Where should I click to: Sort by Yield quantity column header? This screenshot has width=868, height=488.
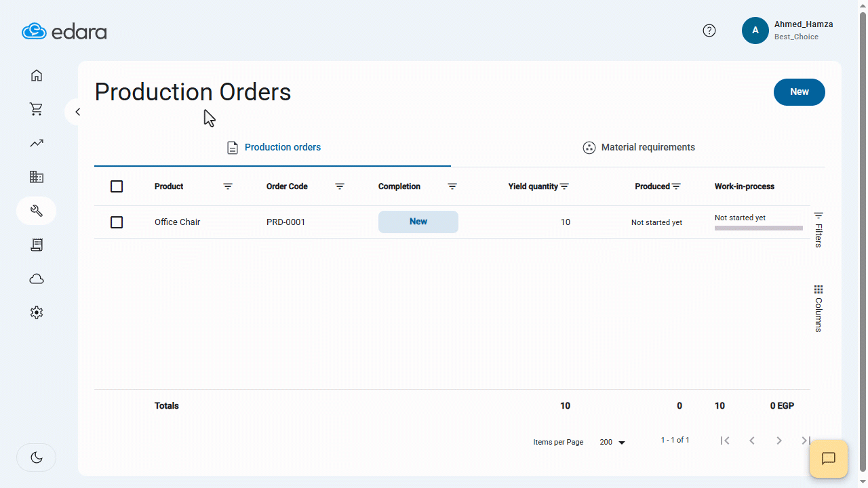point(533,186)
